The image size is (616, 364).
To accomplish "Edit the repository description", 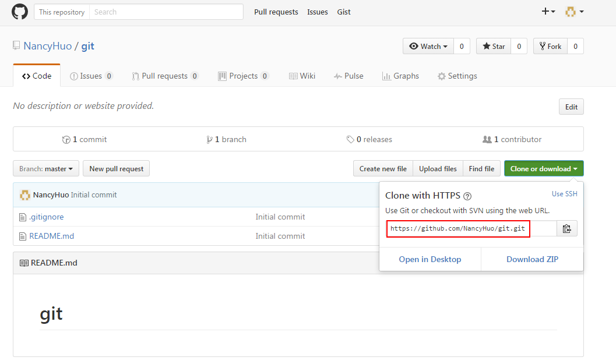I will [571, 107].
